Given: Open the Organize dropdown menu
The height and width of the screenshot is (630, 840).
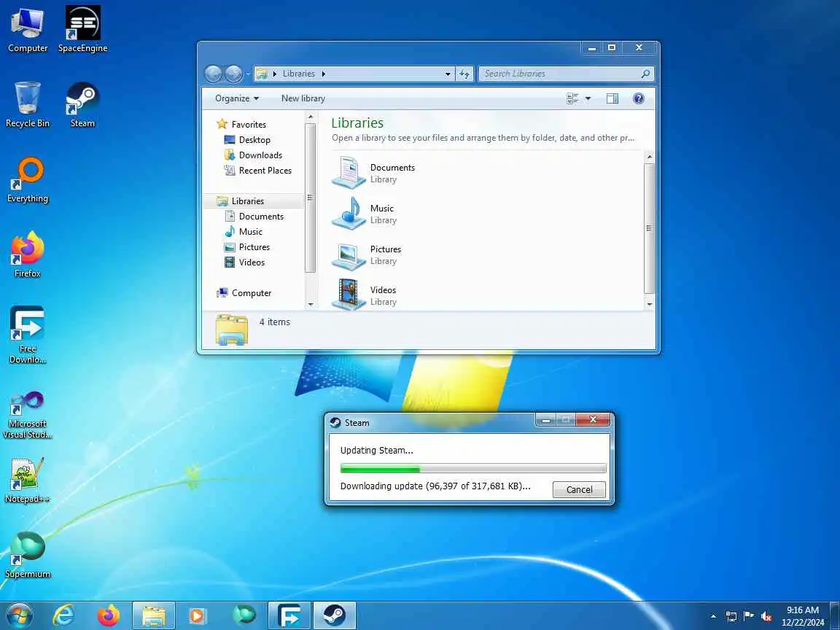Looking at the screenshot, I should point(237,98).
